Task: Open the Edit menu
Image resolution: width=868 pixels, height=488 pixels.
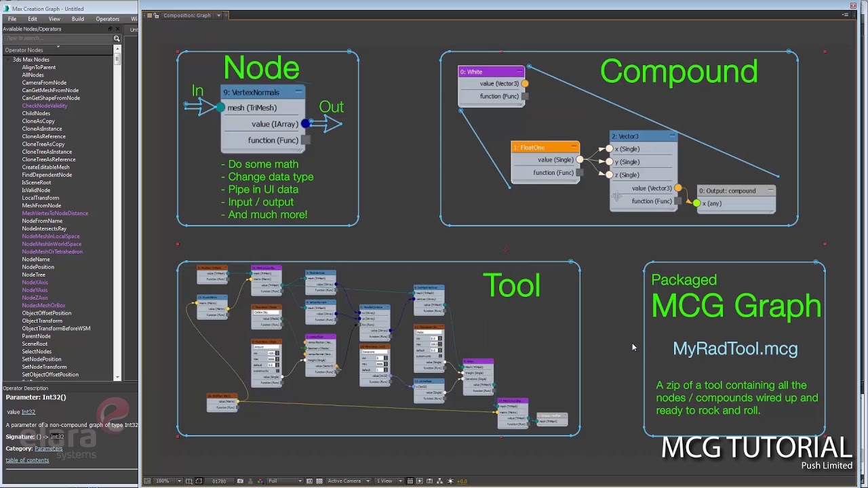Action: point(33,19)
